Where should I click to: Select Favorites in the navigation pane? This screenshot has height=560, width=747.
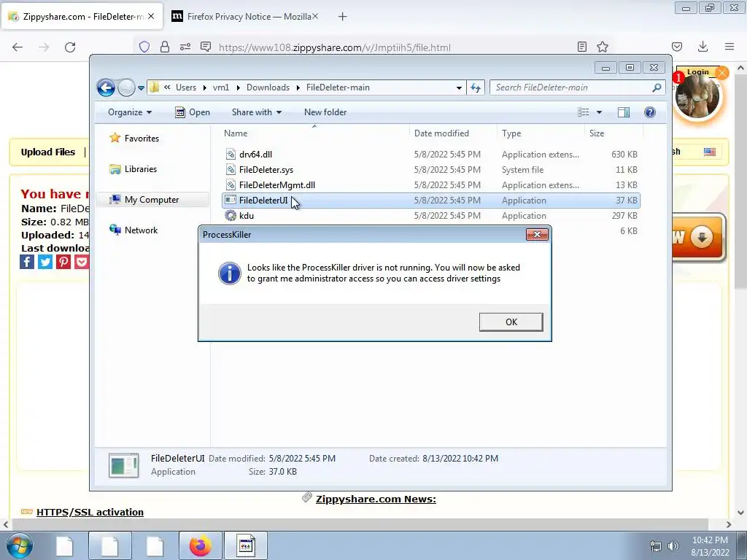142,138
